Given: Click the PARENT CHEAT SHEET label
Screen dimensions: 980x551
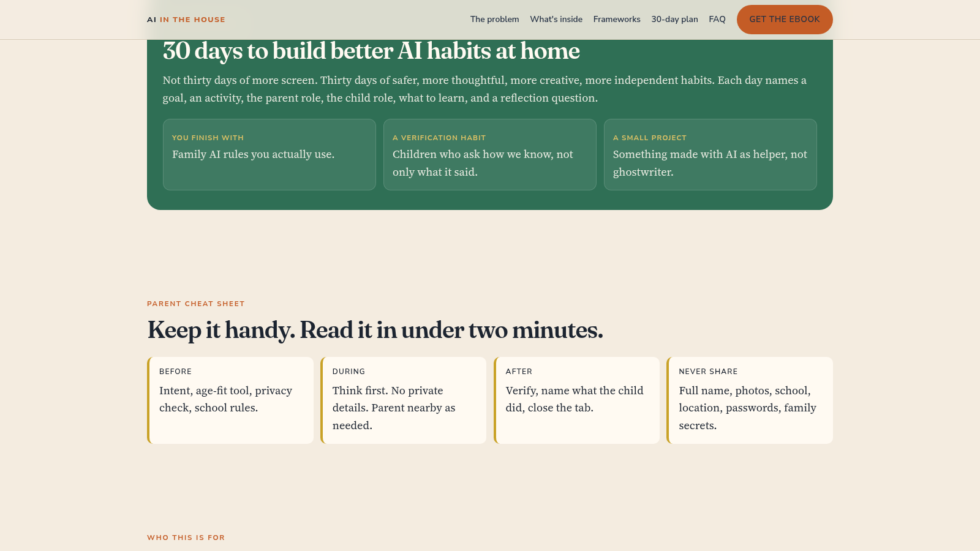Looking at the screenshot, I should (196, 304).
